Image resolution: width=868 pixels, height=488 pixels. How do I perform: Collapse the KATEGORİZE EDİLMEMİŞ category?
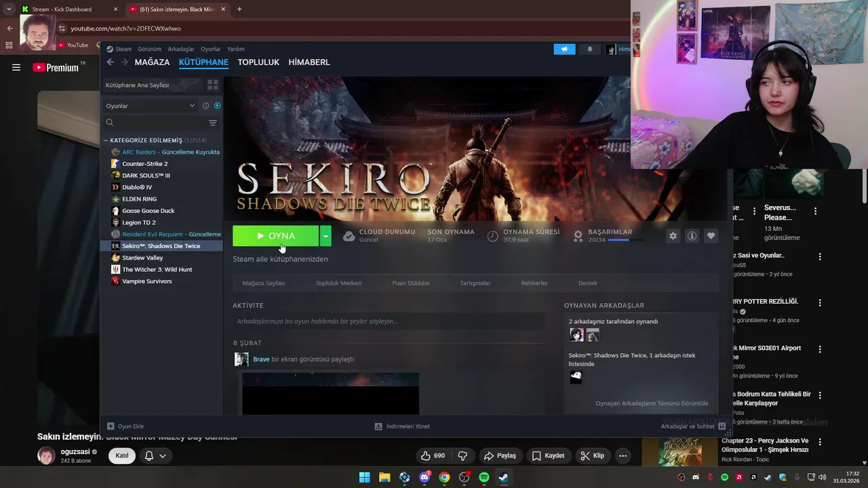(106, 140)
